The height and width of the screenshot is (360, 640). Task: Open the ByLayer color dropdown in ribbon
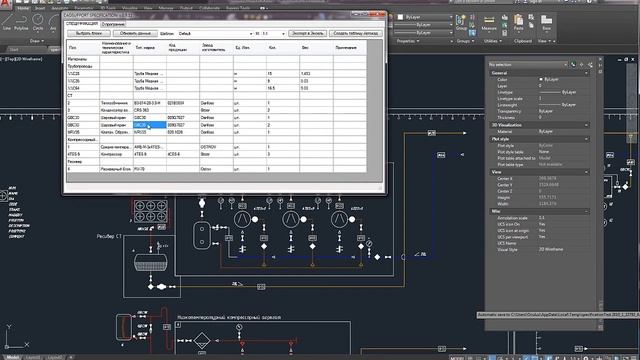coord(425,17)
